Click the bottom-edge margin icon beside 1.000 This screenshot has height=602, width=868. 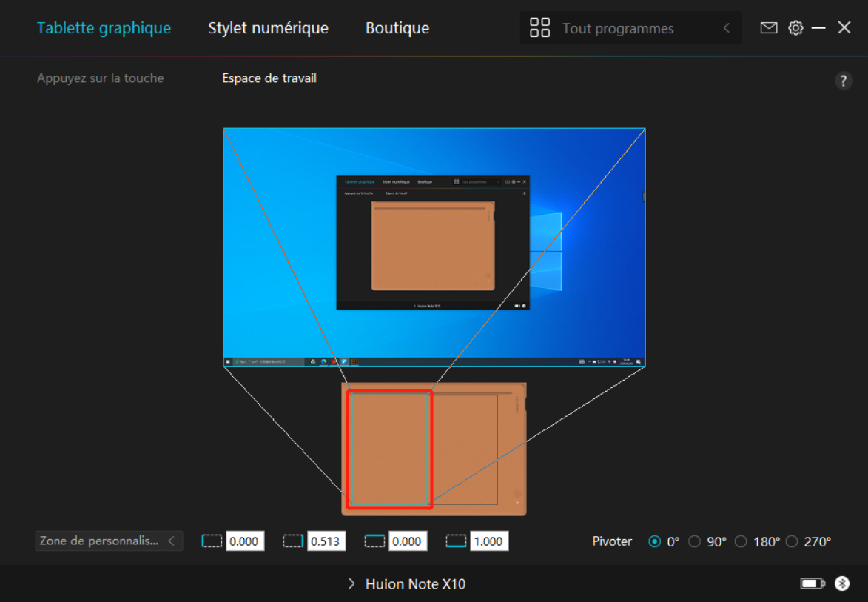(457, 541)
